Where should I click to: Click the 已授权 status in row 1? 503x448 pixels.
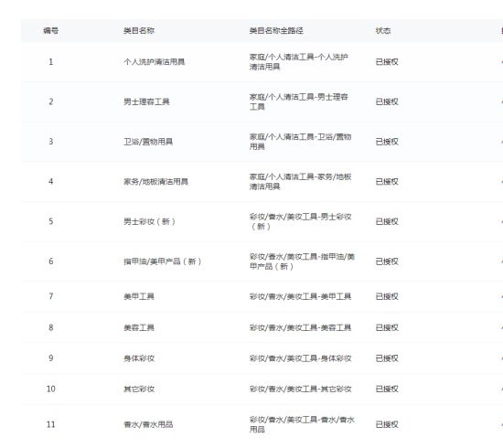387,62
